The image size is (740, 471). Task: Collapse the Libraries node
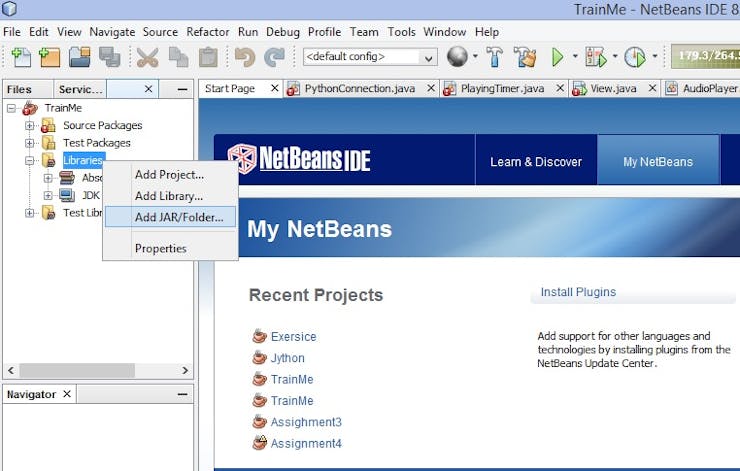29,160
